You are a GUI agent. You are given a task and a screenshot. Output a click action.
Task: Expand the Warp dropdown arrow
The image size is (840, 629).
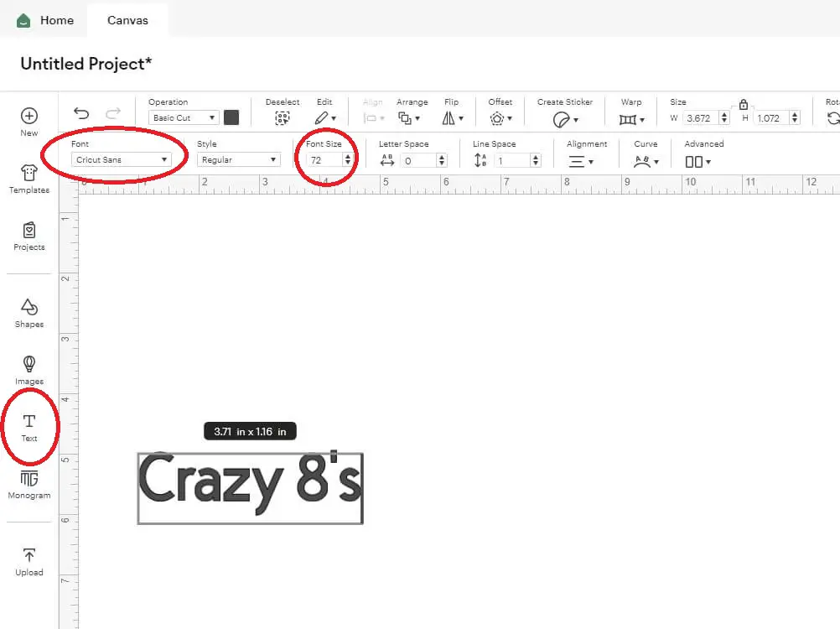click(x=642, y=119)
